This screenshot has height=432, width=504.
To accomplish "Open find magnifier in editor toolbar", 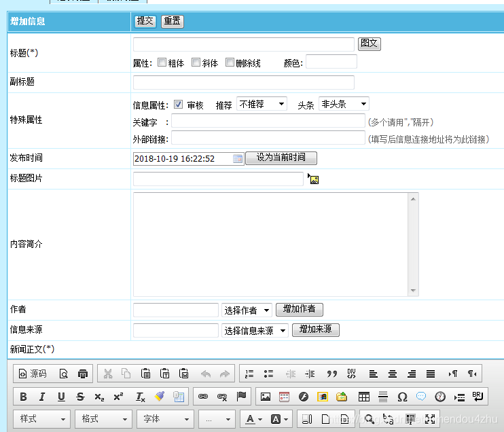I will [369, 419].
